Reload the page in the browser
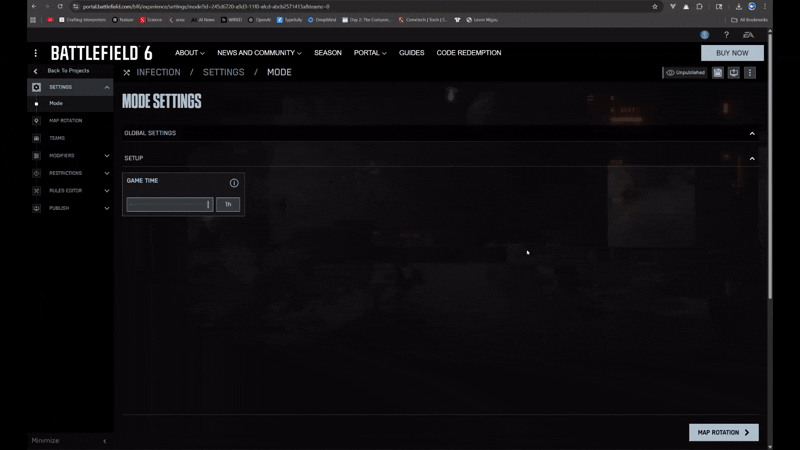 [x=60, y=7]
